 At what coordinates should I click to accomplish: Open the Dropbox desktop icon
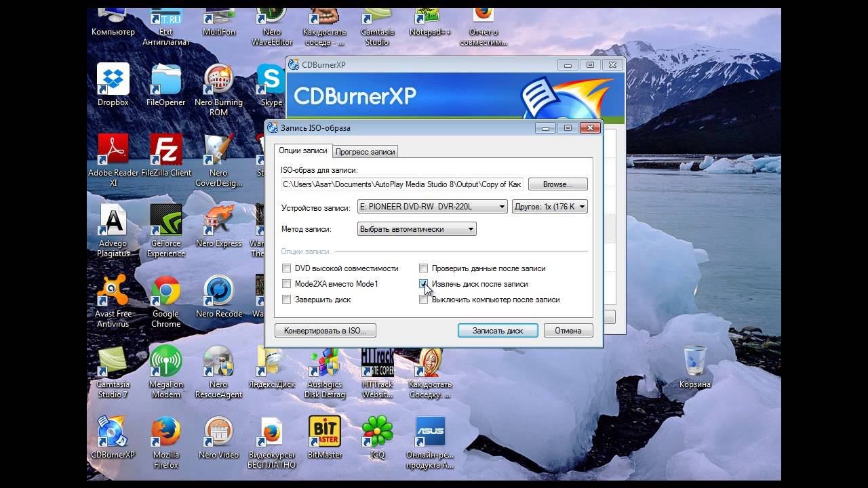coord(113,85)
